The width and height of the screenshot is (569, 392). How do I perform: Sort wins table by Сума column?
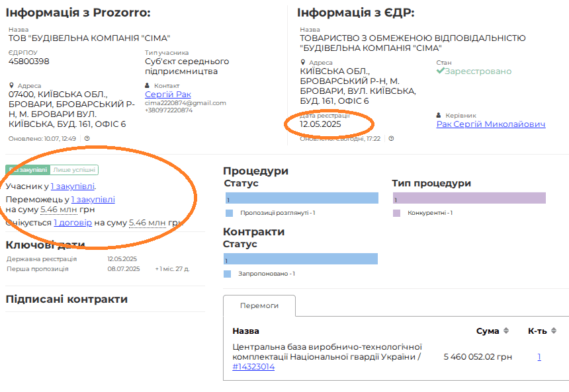(506, 331)
